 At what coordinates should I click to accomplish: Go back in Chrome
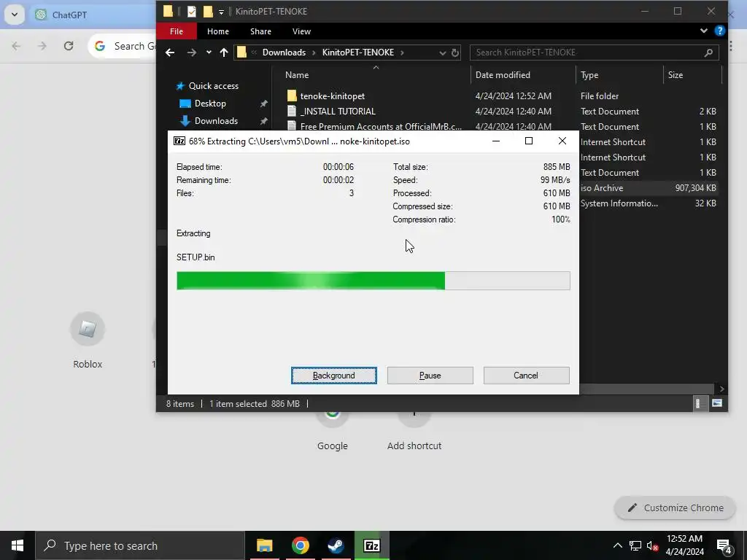coord(16,46)
